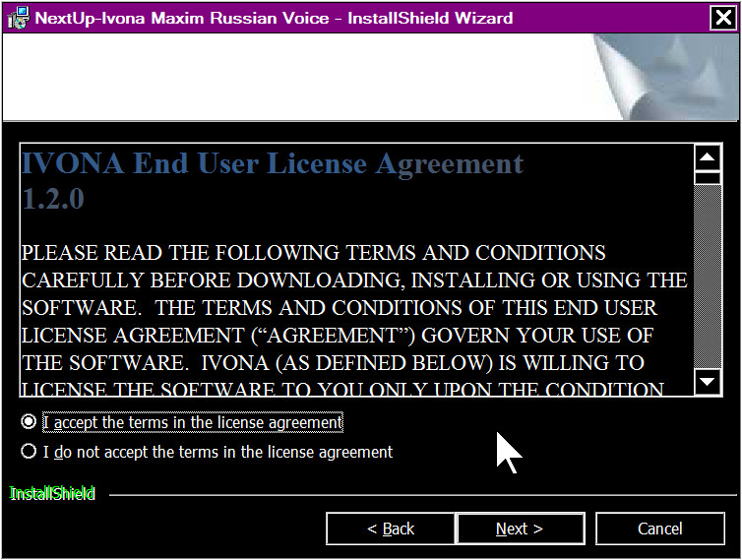This screenshot has width=742, height=560.
Task: Close the InstallShield Wizard window
Action: point(723,18)
